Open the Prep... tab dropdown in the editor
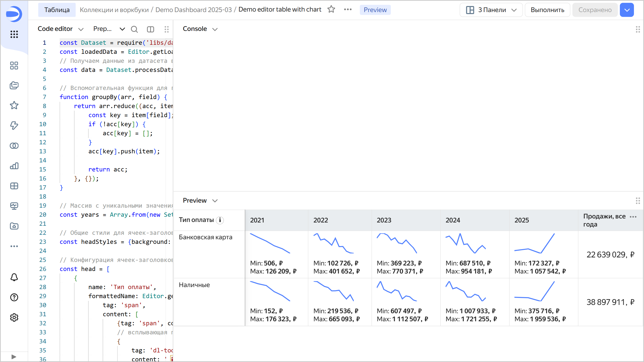The image size is (644, 362). coord(122,29)
